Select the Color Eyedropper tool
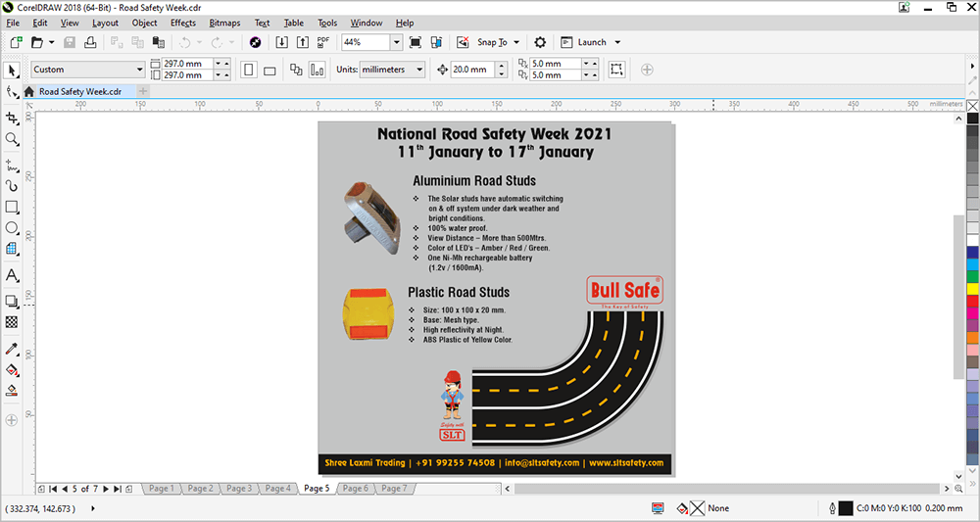 point(11,349)
